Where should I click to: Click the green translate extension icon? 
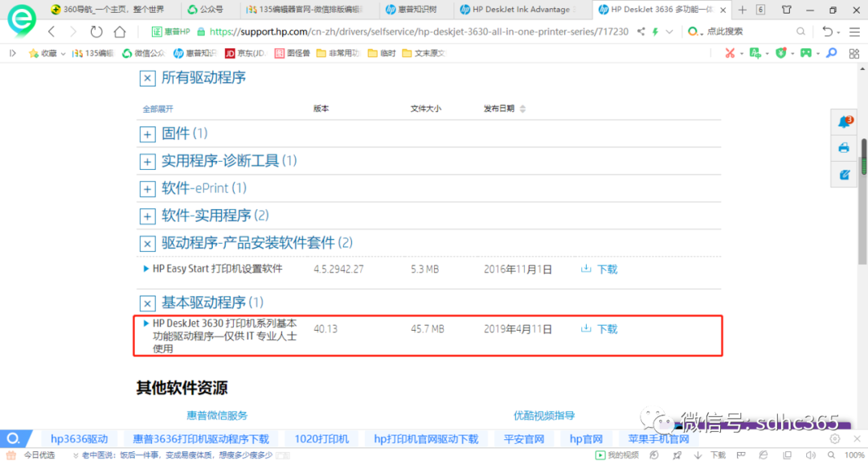click(755, 53)
